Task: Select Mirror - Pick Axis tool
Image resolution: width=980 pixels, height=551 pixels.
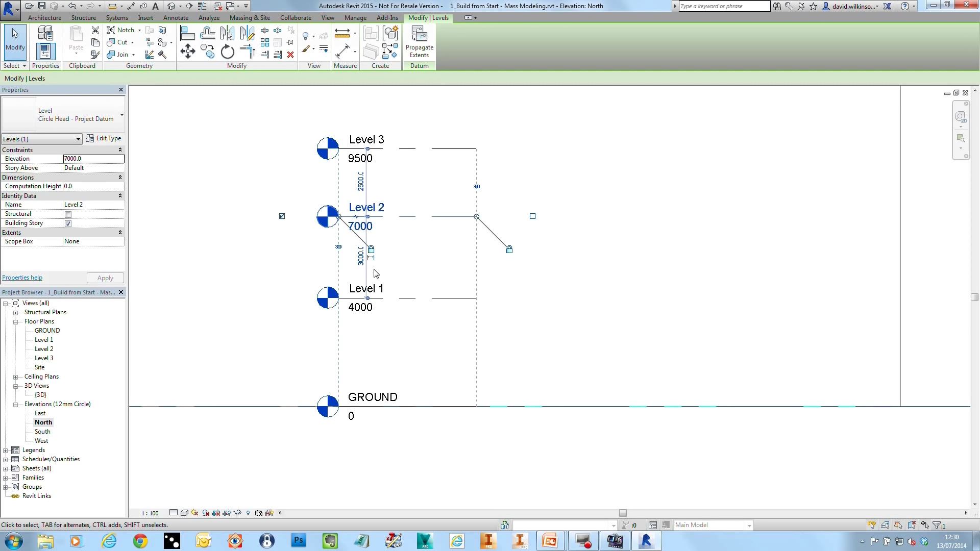Action: tap(227, 34)
